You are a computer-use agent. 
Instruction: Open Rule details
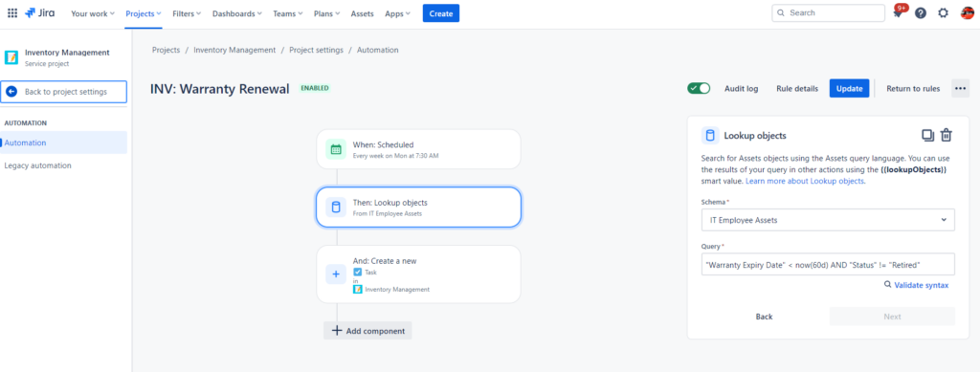797,89
